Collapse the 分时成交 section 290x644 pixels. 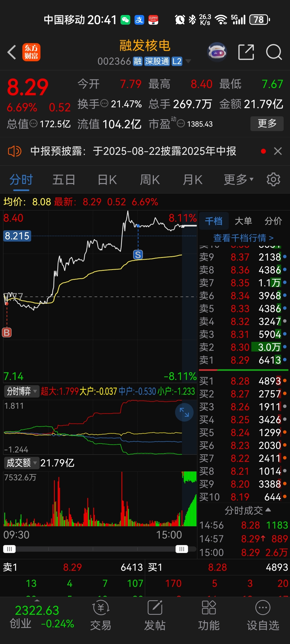pyautogui.click(x=247, y=510)
